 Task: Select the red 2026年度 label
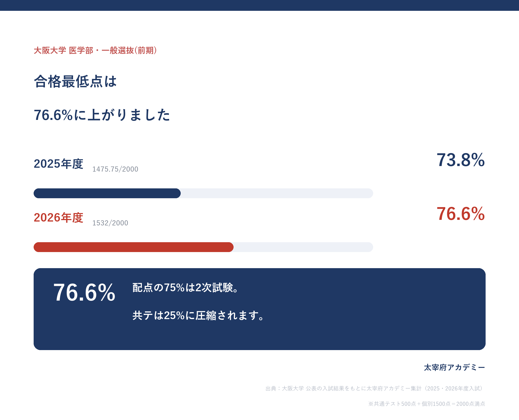point(59,217)
